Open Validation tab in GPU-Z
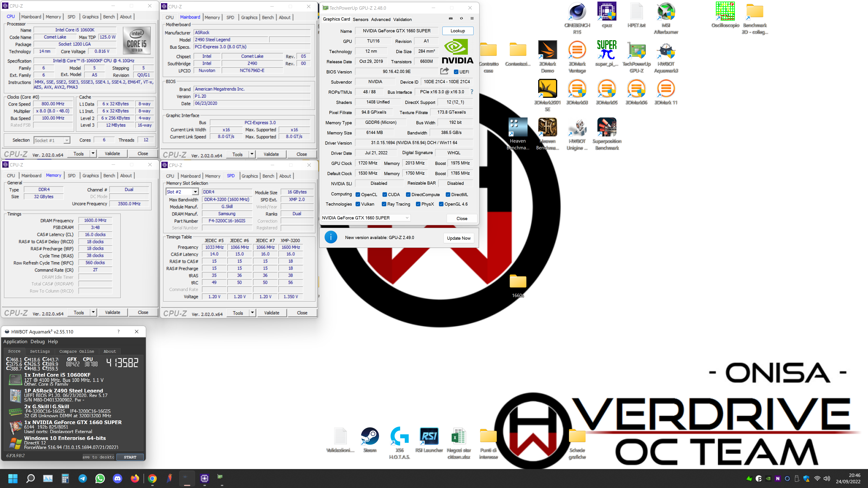 (x=402, y=19)
